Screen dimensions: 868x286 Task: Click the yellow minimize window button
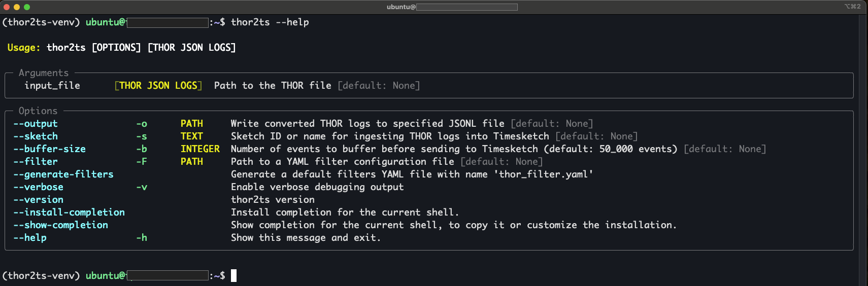17,7
